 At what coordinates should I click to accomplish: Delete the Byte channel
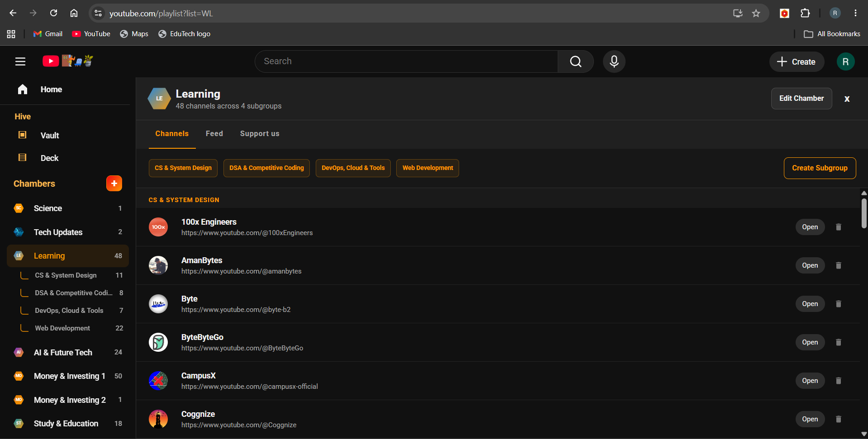click(x=838, y=304)
